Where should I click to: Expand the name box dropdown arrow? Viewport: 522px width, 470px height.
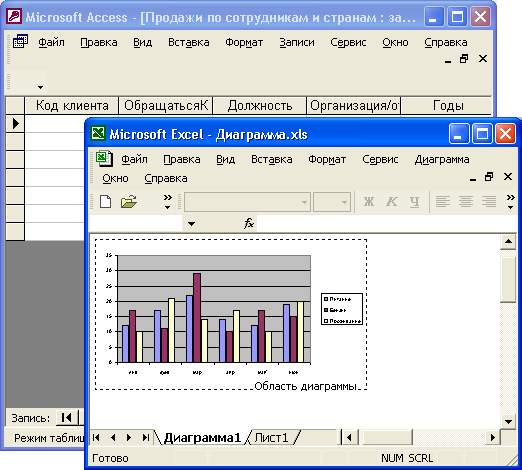click(191, 224)
